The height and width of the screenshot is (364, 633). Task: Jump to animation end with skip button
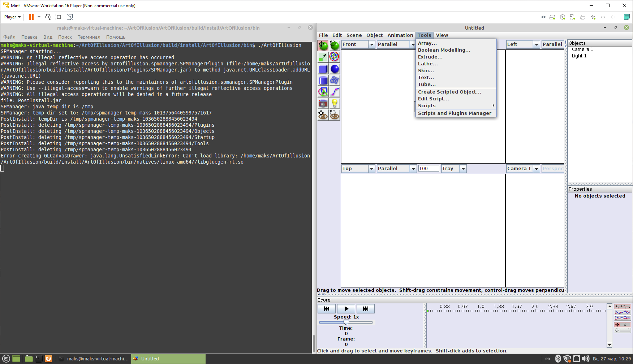pos(366,309)
